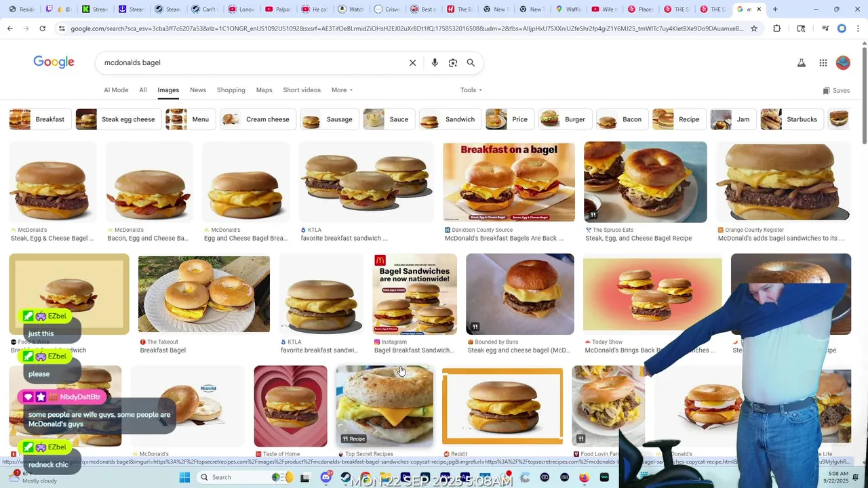Filter by the Sauce chip
The height and width of the screenshot is (488, 868).
(x=389, y=119)
